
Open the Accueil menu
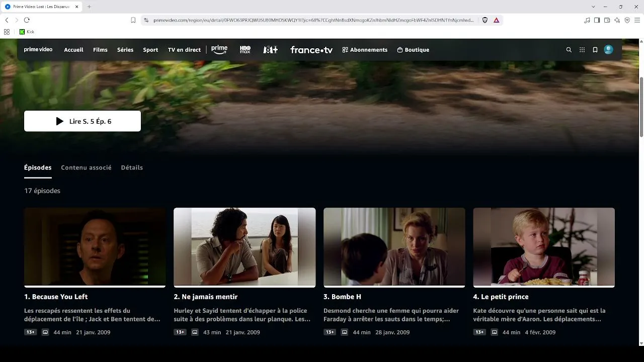[x=73, y=50]
